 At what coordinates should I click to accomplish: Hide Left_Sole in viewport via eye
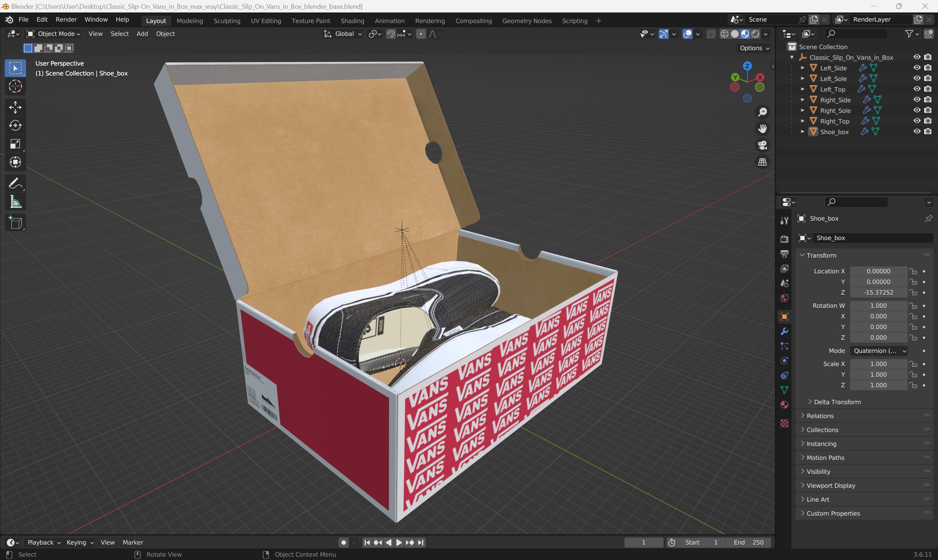pos(917,78)
